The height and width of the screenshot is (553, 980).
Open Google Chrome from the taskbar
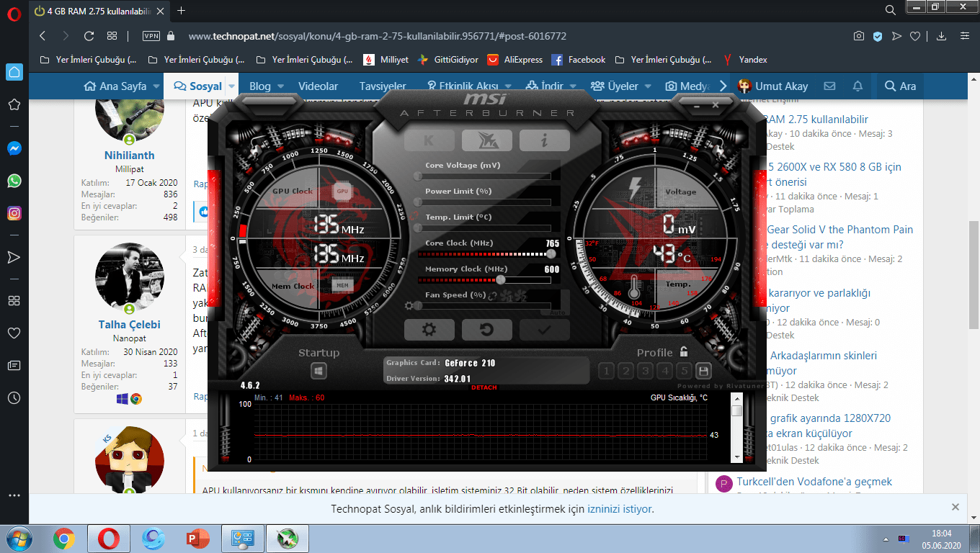pos(64,538)
